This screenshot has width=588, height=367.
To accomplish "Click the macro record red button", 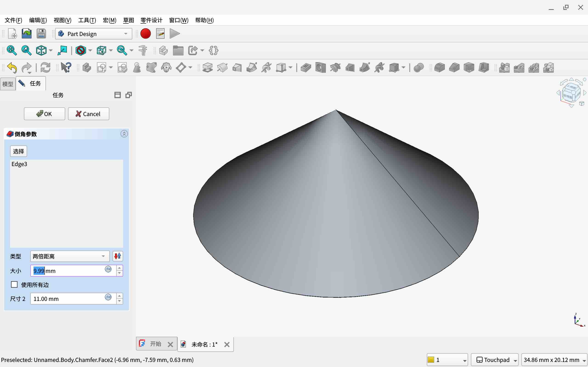I will point(146,34).
